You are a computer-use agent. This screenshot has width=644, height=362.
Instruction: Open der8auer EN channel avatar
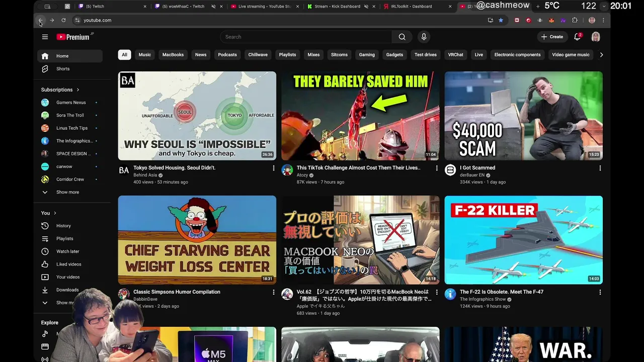coord(450,170)
